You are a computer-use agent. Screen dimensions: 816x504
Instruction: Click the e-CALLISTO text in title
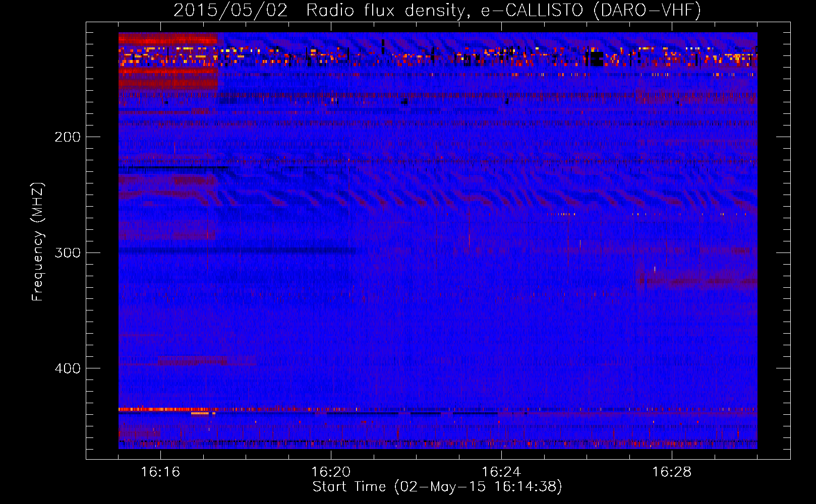click(532, 11)
